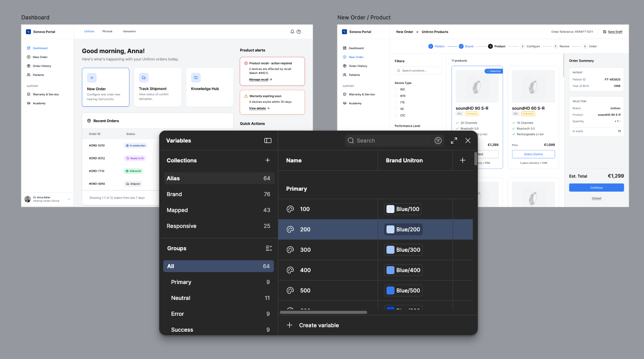Screen dimensions: 644x359
Task: Open Order History in Dashboard frame sidebar
Action: tap(39, 66)
